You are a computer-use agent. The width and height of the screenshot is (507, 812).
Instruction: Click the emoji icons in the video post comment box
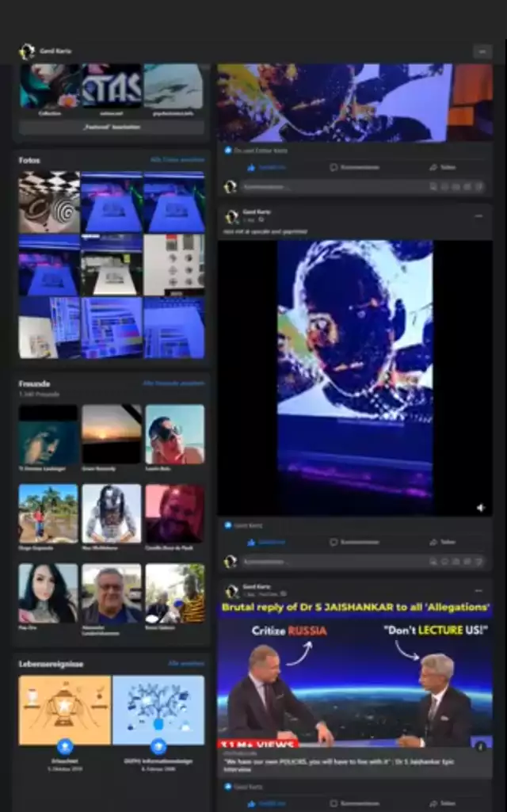click(456, 562)
